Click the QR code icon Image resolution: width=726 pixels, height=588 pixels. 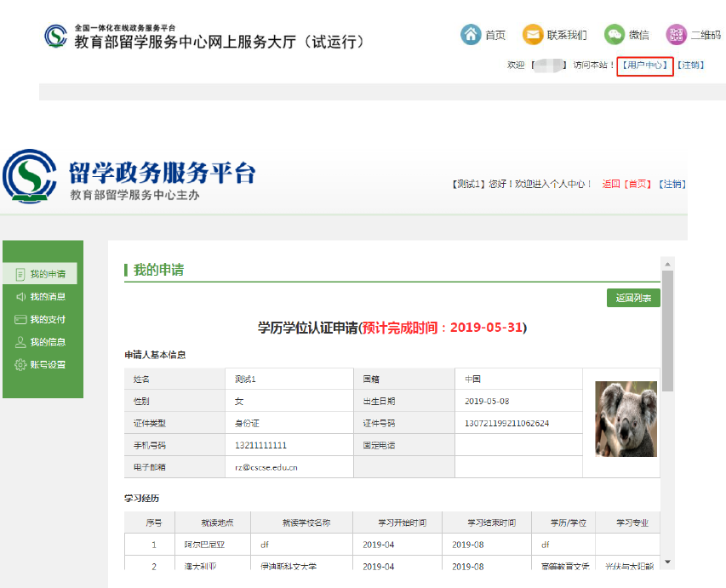point(677,34)
